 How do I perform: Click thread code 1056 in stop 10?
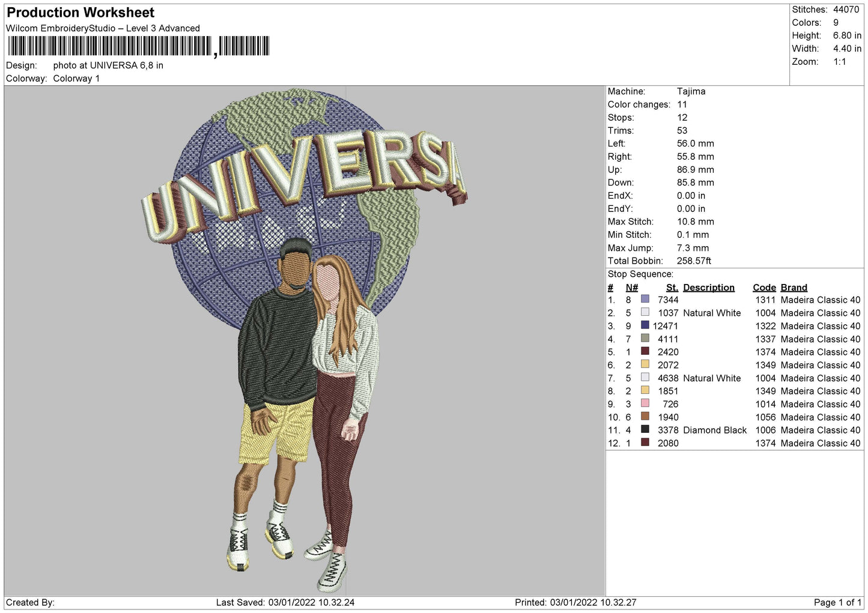tap(765, 417)
